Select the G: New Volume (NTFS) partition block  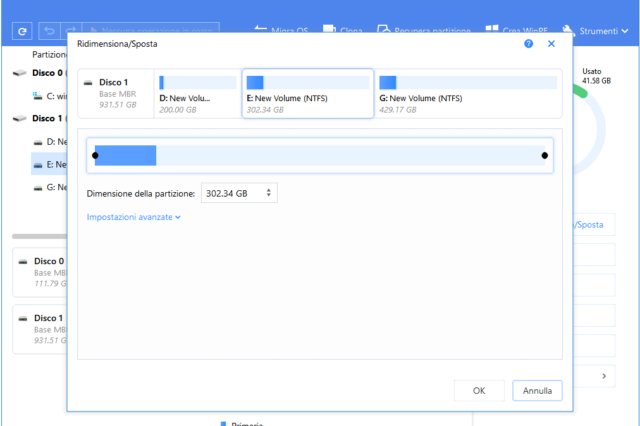(x=468, y=94)
